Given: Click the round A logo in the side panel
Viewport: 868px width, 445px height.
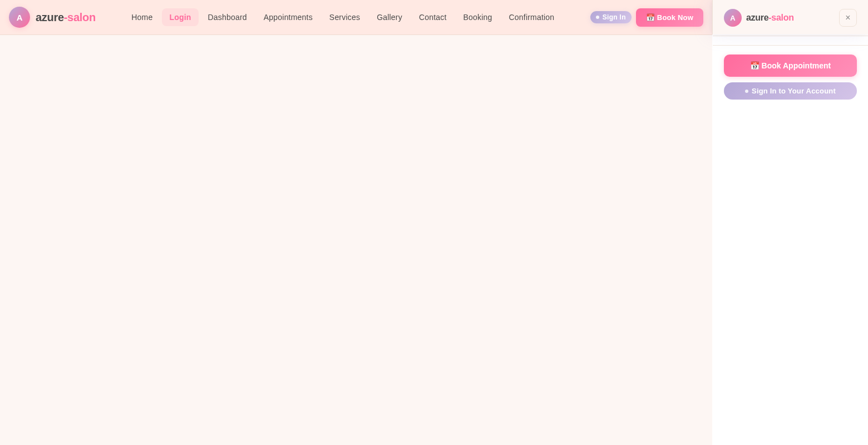Looking at the screenshot, I should [733, 18].
